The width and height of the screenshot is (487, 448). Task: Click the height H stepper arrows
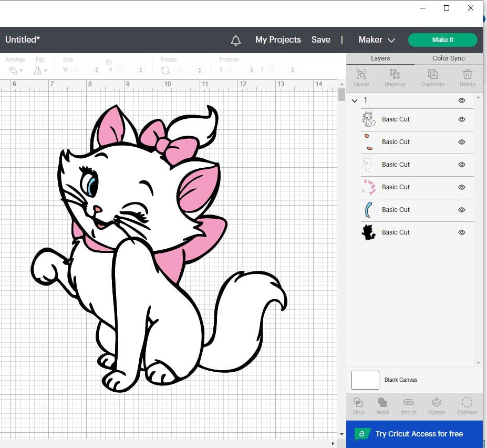coord(141,70)
